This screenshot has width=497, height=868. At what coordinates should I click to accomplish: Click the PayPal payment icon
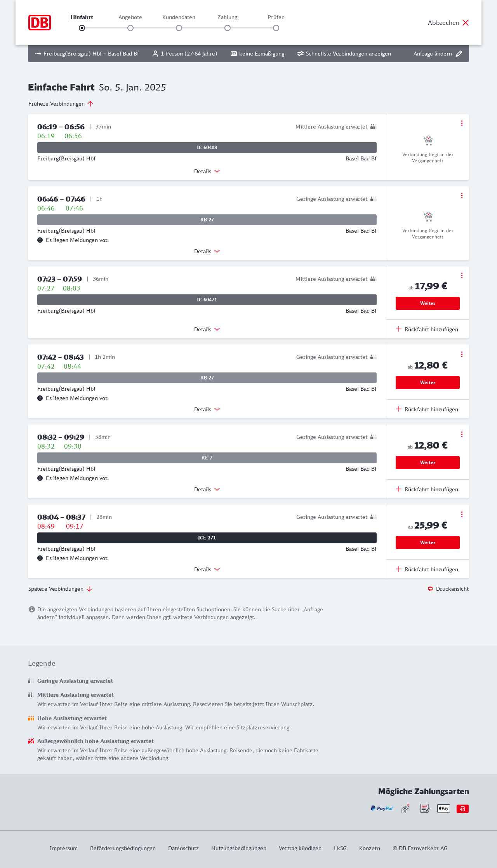[382, 809]
